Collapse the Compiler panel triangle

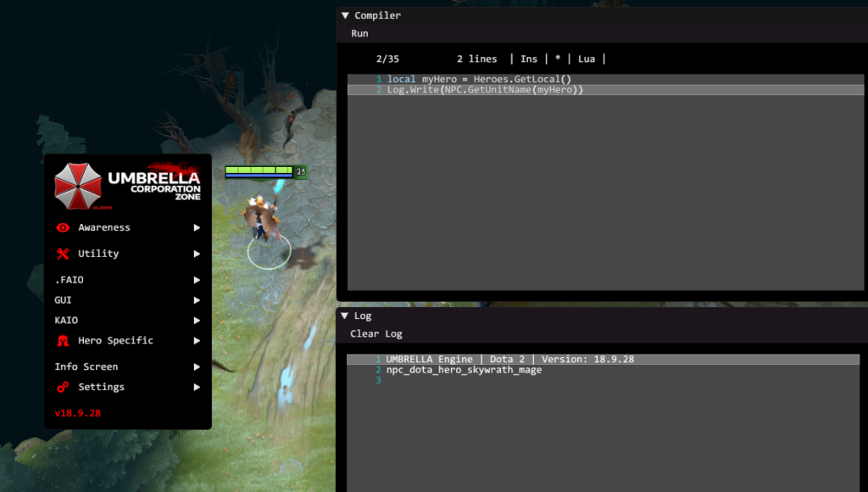click(345, 15)
